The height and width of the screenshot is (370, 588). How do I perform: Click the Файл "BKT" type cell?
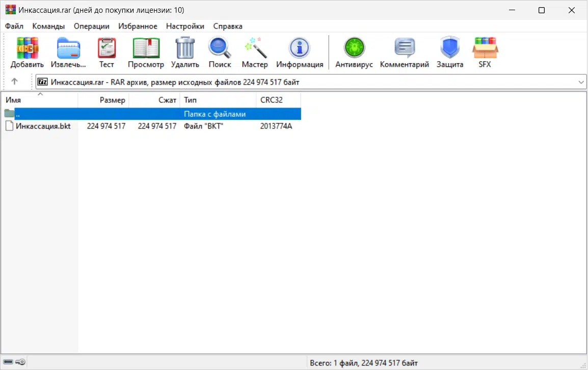tap(203, 126)
